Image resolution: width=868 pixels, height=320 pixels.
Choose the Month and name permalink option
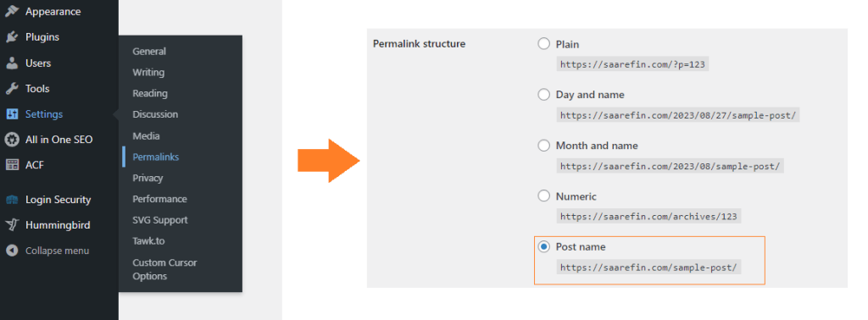543,146
